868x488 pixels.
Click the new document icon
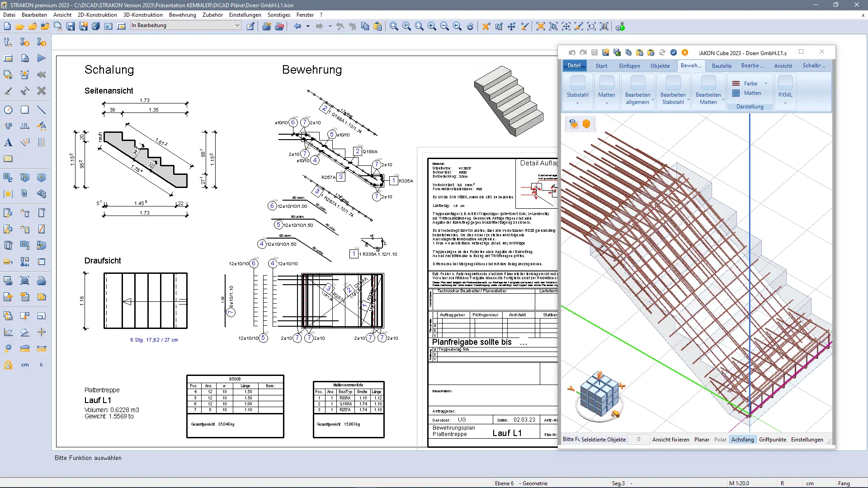point(7,27)
